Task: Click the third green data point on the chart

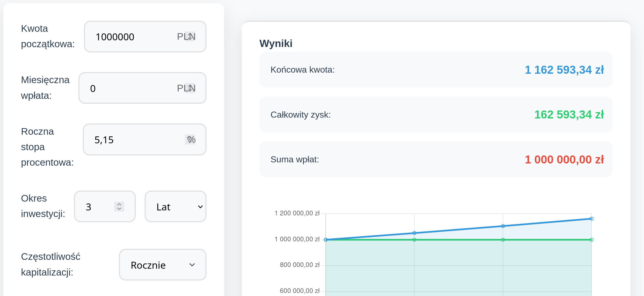Action: (x=503, y=240)
